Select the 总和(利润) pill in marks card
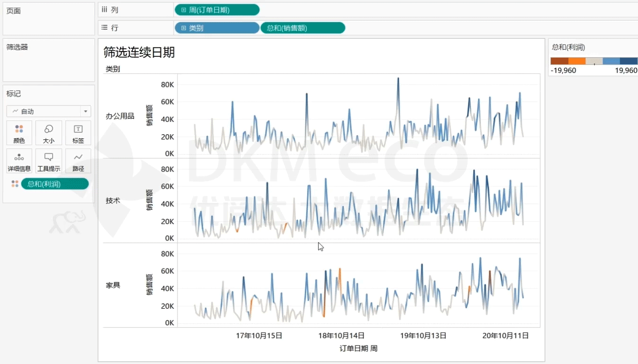Viewport: 638px width, 364px height. pos(54,184)
